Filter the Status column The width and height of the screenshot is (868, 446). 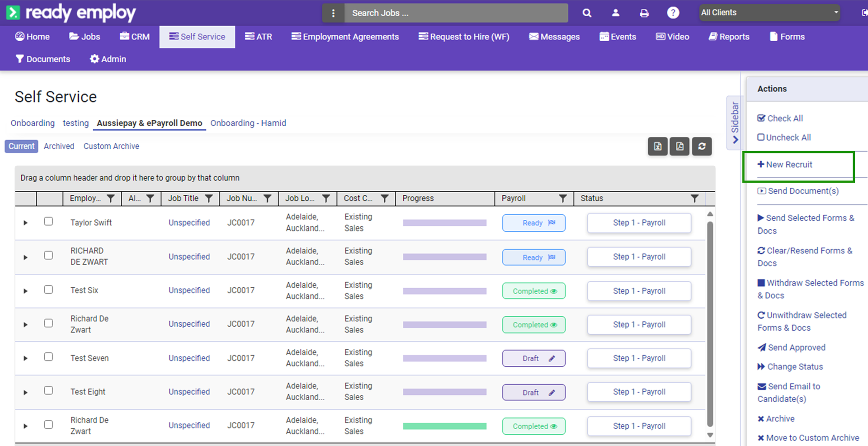695,199
